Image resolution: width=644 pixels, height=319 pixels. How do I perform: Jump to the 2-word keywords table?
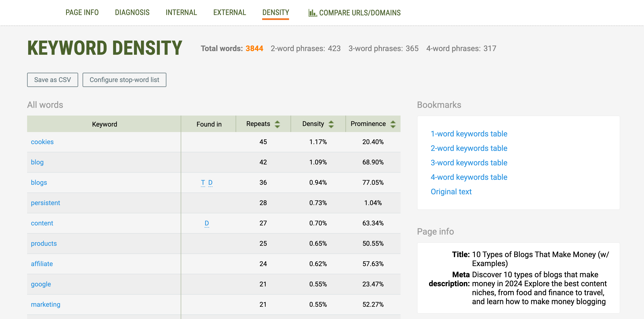coord(469,148)
